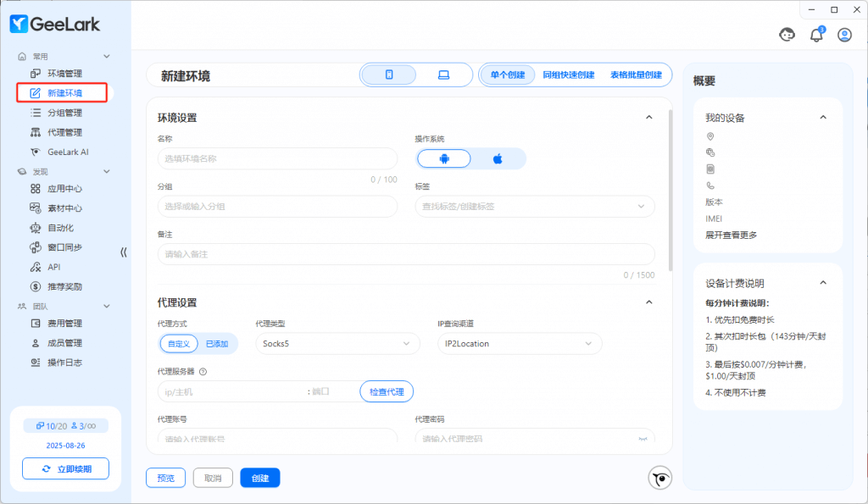The image size is (868, 504).
Task: Click the floating bird assistant icon
Action: click(660, 478)
